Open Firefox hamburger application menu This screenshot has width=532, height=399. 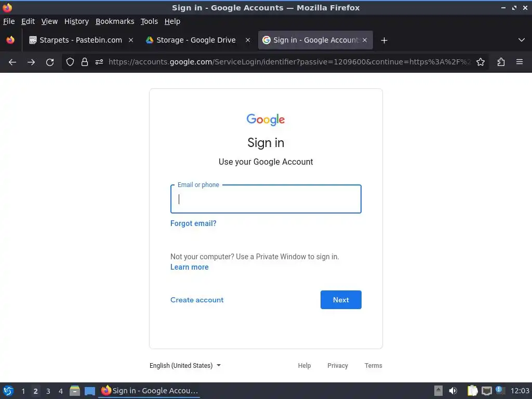pos(520,62)
